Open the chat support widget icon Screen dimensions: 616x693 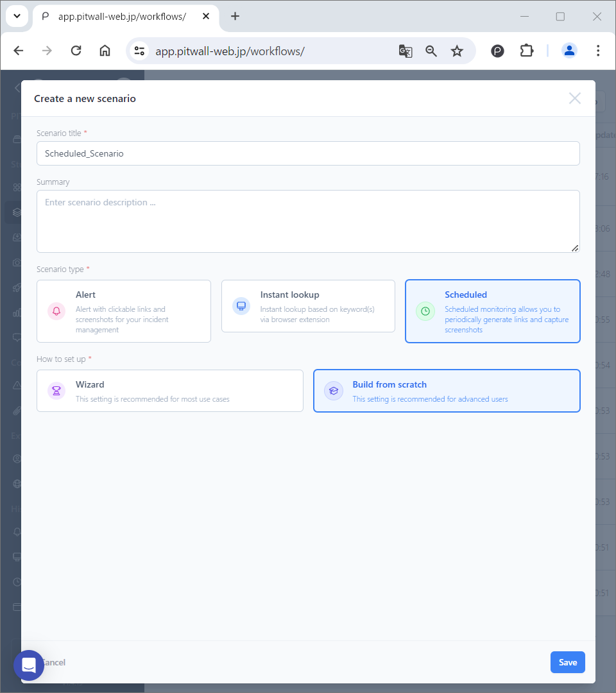click(29, 665)
